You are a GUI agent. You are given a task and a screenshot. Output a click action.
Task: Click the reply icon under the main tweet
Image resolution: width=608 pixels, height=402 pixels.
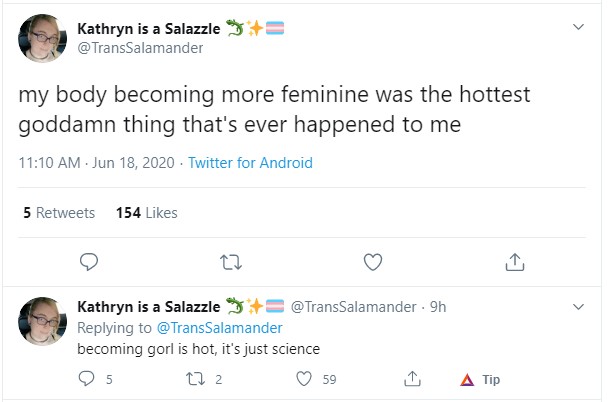click(x=89, y=262)
